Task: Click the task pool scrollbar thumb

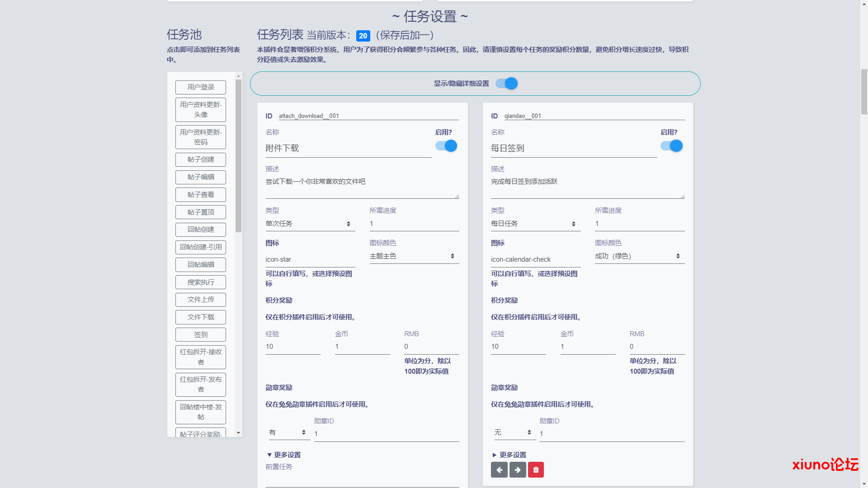Action: [239, 156]
